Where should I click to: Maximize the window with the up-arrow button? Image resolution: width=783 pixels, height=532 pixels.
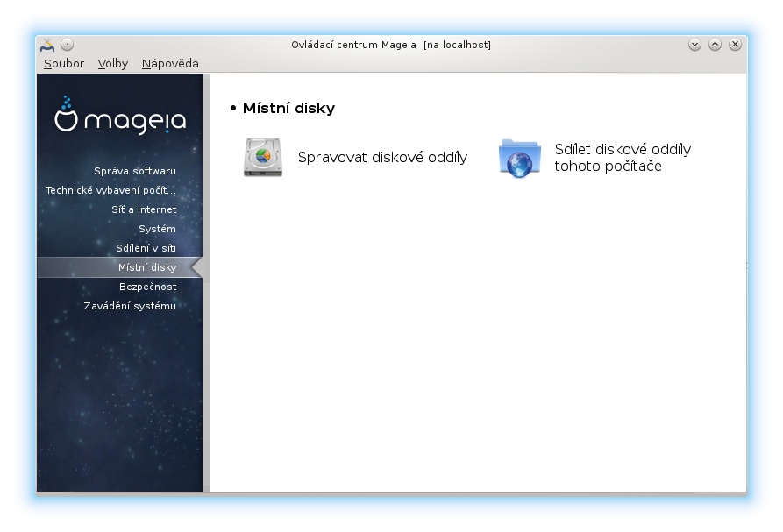click(x=715, y=45)
